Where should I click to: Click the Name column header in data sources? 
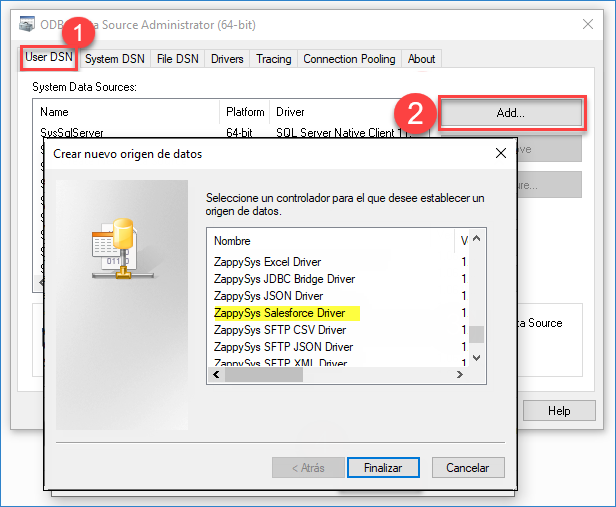(x=126, y=112)
